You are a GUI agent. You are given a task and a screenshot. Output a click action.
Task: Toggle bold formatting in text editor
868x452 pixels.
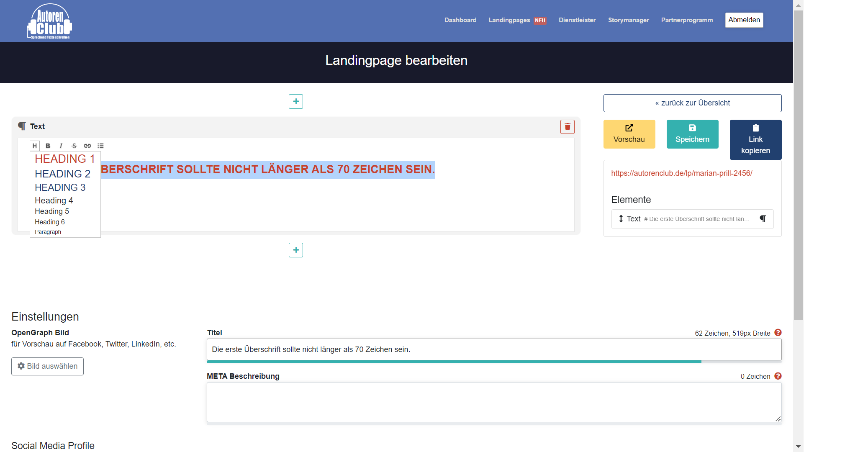coord(48,146)
